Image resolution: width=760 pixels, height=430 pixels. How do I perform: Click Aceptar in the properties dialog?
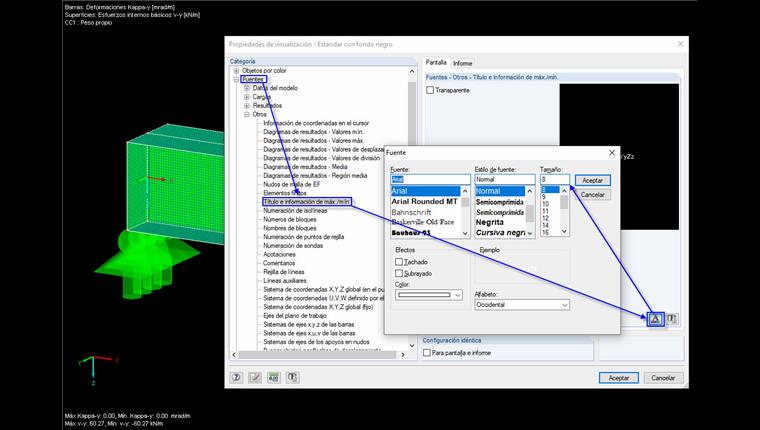pos(618,378)
